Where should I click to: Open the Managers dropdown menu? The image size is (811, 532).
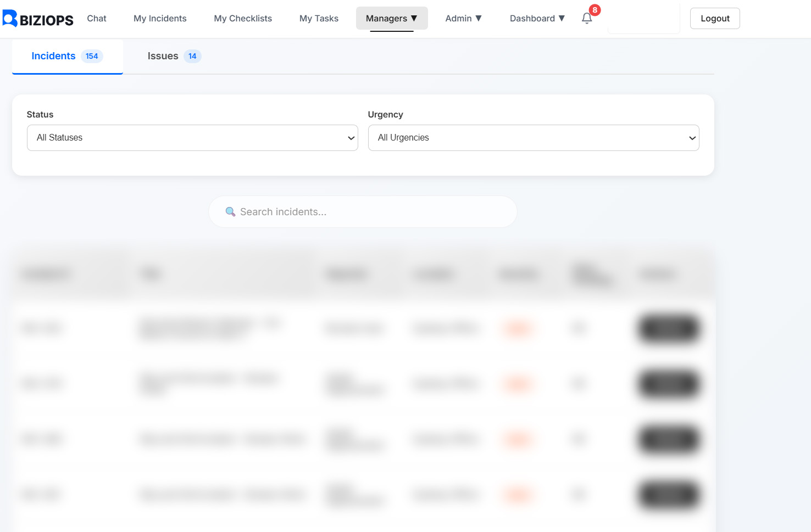click(392, 18)
